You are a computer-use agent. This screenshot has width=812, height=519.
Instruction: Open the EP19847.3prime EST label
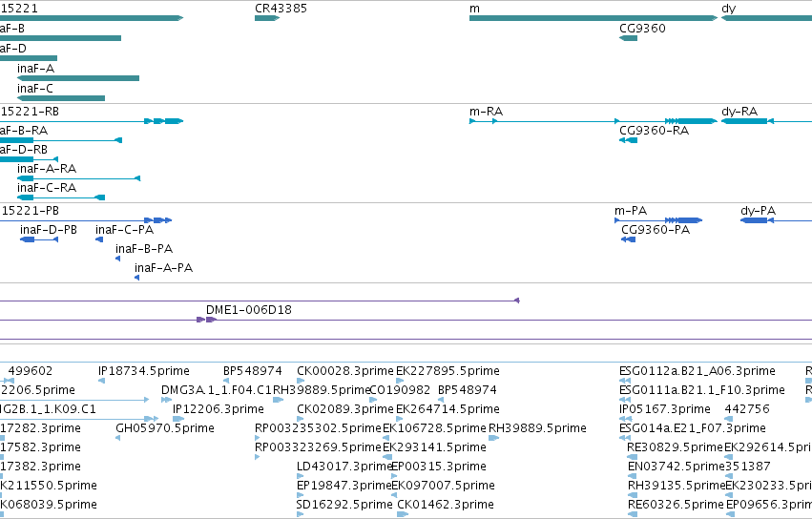[344, 486]
